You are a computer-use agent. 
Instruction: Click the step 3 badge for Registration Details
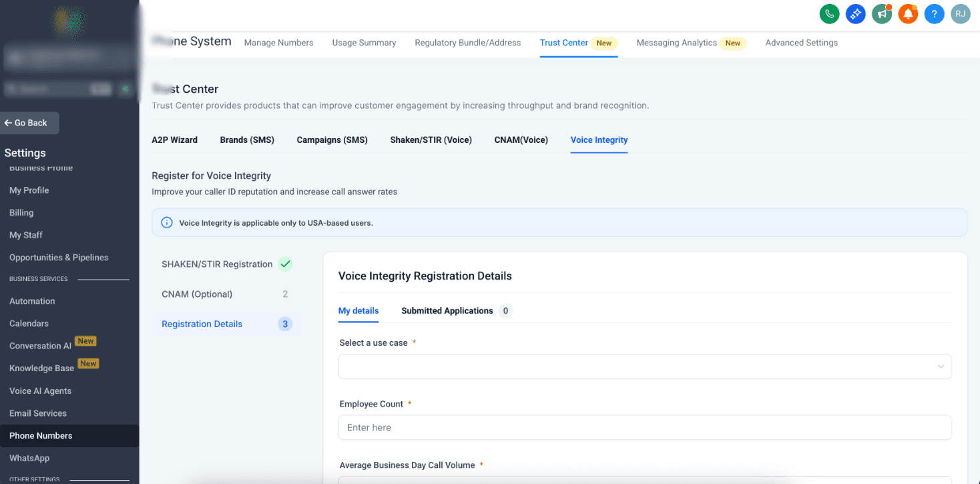pos(285,324)
